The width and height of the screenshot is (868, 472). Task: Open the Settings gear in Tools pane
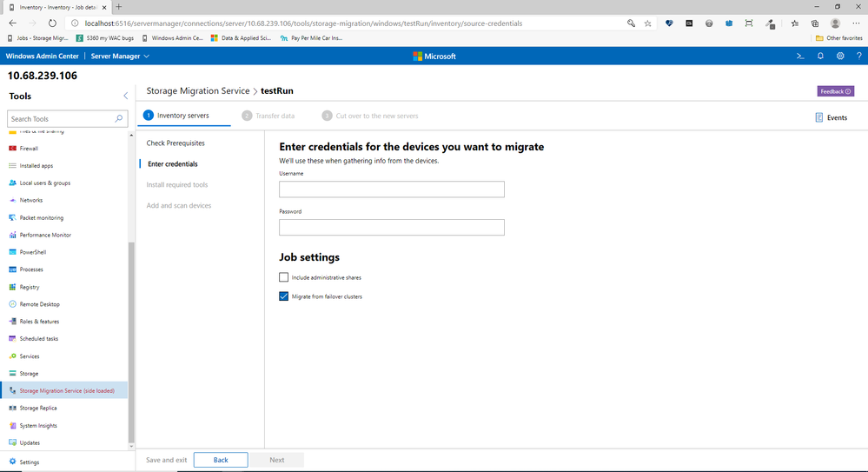point(13,462)
